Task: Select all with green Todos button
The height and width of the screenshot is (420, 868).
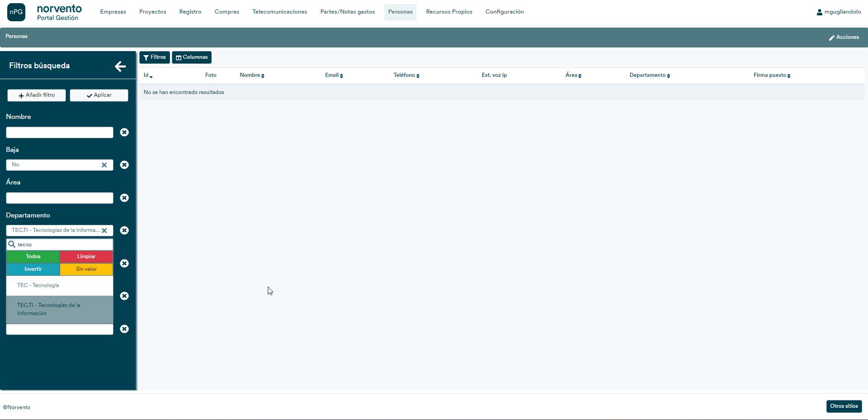Action: coord(33,257)
